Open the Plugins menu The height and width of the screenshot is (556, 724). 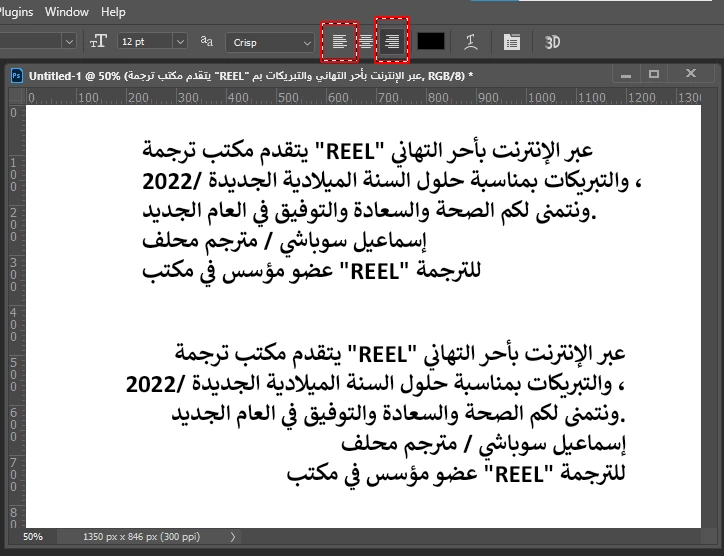pyautogui.click(x=16, y=12)
